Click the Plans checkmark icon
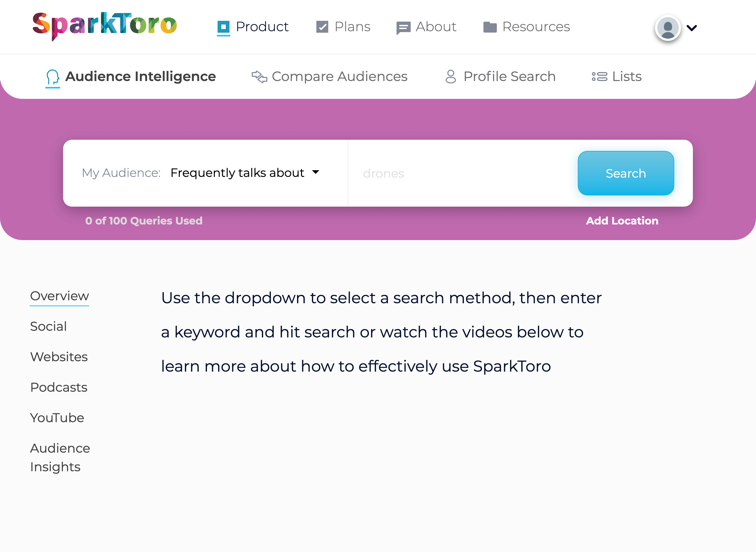Screen dimensions: 756x552 (322, 27)
